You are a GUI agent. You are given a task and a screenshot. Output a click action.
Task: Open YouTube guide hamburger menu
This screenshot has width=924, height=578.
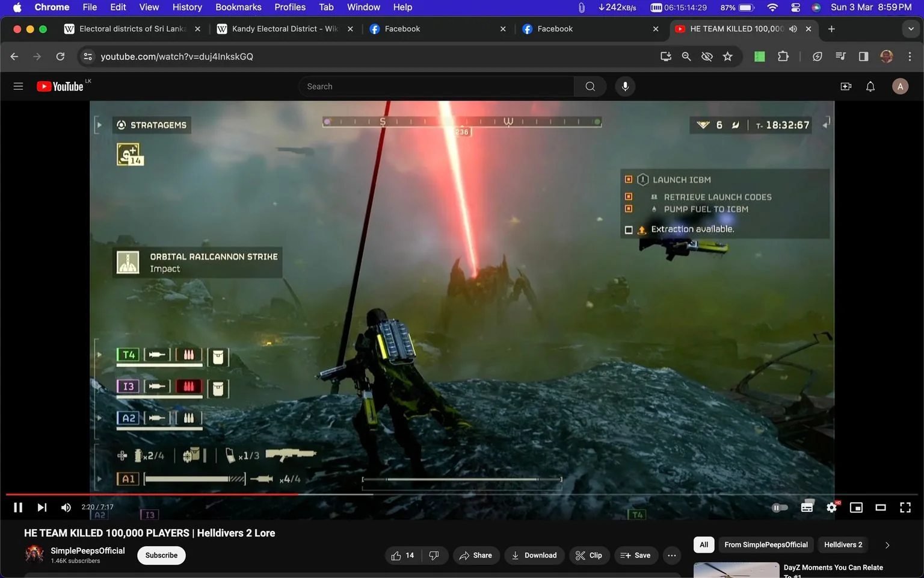tap(18, 86)
